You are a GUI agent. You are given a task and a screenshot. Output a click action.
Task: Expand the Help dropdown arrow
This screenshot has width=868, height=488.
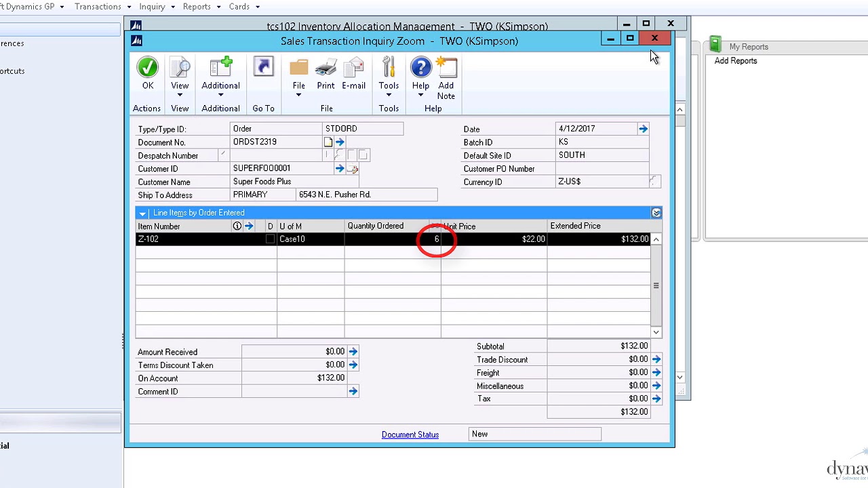(x=420, y=95)
